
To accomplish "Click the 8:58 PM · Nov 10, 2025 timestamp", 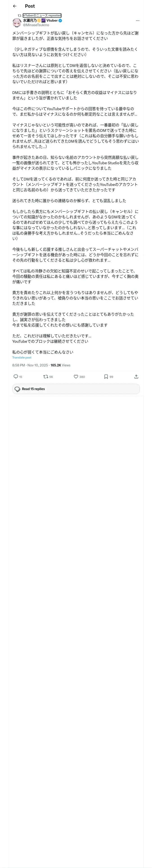I will point(30,365).
